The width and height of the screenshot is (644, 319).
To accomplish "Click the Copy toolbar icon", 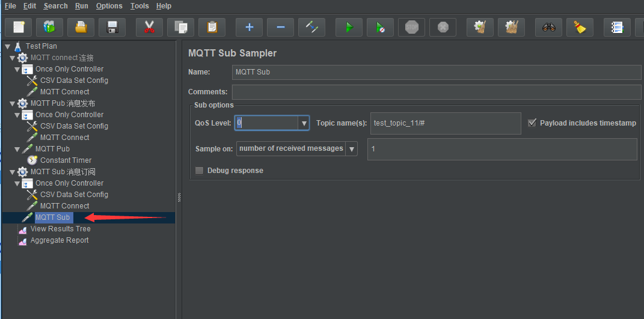I will point(181,28).
